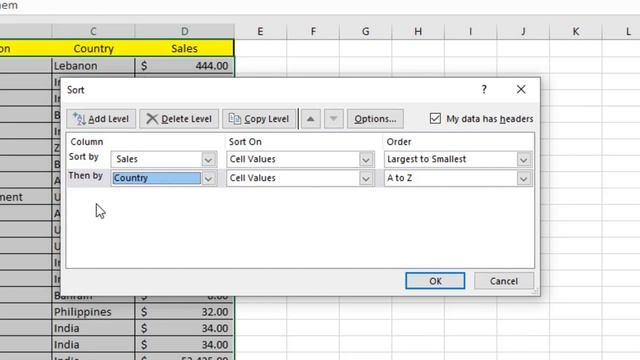Select column D header
This screenshot has height=360, width=640.
pyautogui.click(x=184, y=31)
